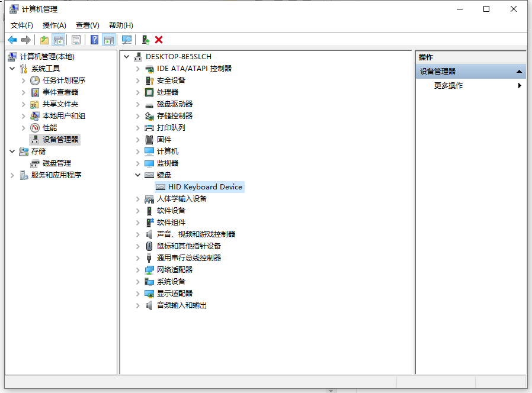Click the red X uninstall device icon

159,40
